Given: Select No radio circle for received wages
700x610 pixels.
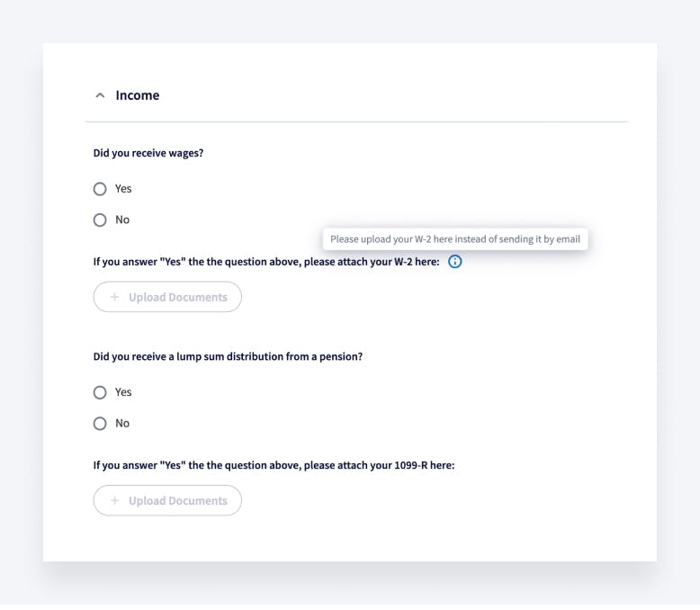Looking at the screenshot, I should click(100, 220).
